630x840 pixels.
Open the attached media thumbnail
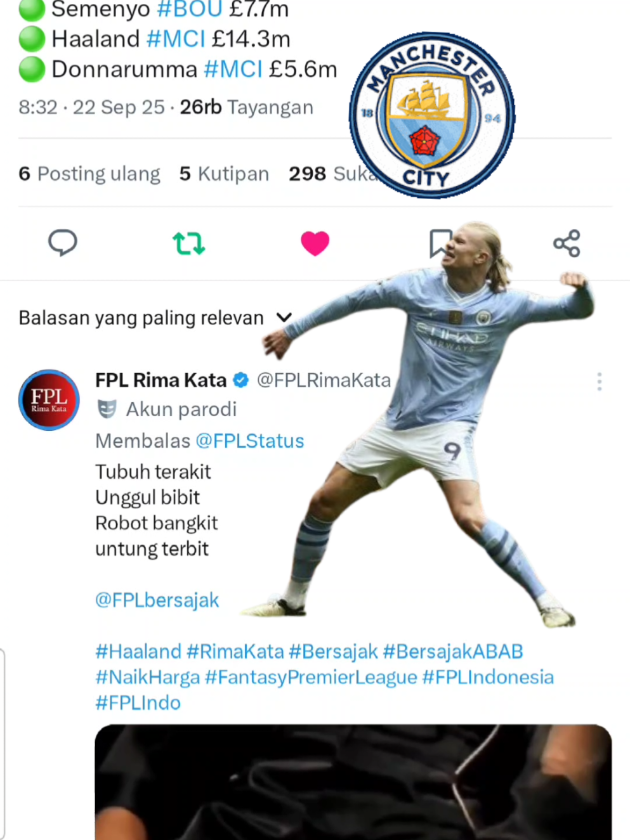pos(353,782)
